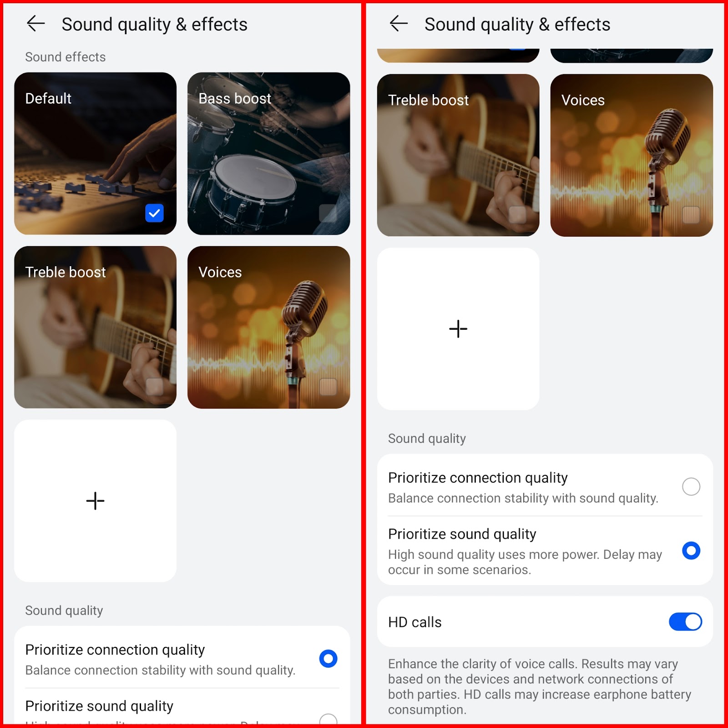Choose the Bass boost drum card

pyautogui.click(x=268, y=153)
